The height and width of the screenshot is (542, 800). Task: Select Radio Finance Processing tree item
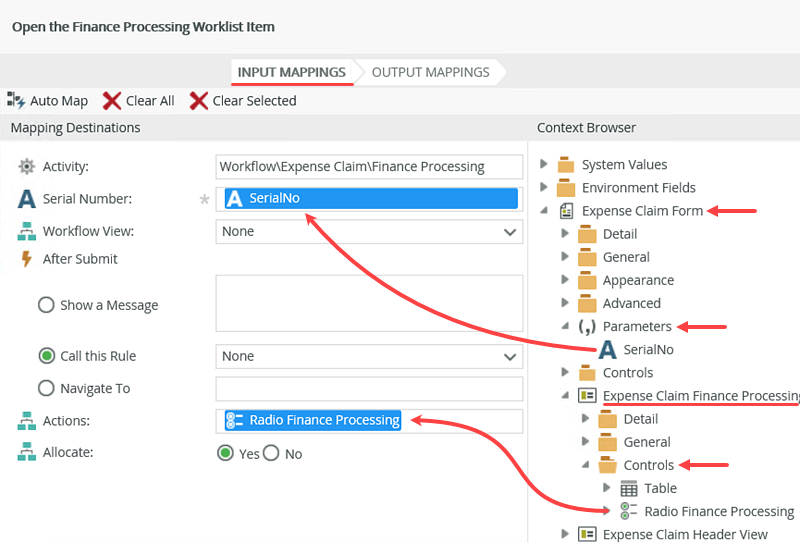(719, 511)
